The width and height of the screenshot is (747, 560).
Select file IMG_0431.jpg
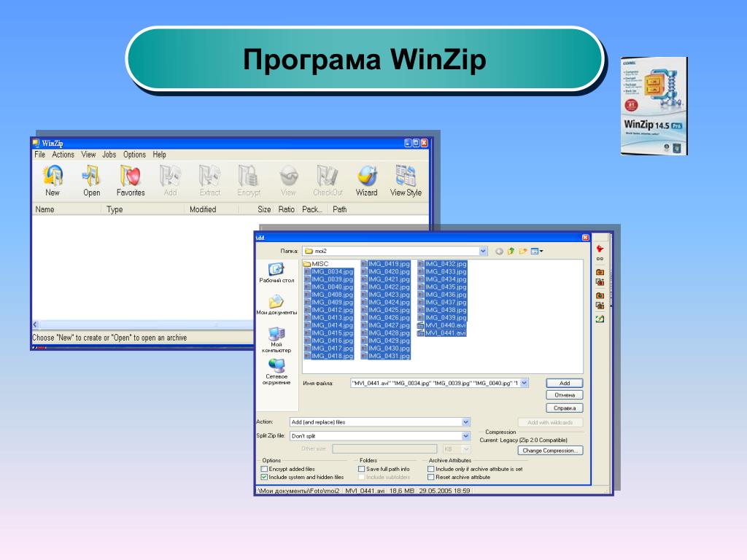385,356
